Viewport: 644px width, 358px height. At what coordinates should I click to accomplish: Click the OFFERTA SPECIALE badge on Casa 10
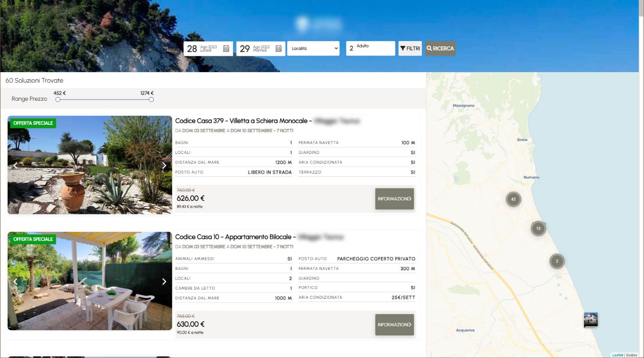(33, 239)
